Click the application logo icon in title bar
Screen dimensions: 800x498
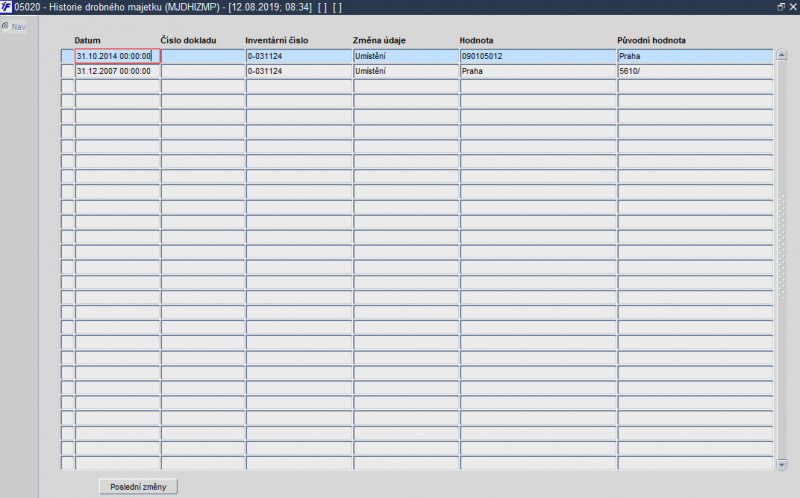click(x=6, y=7)
